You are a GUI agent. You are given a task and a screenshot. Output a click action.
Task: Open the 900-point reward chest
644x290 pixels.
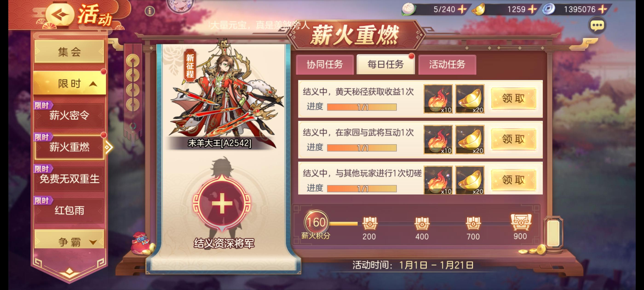(x=521, y=222)
